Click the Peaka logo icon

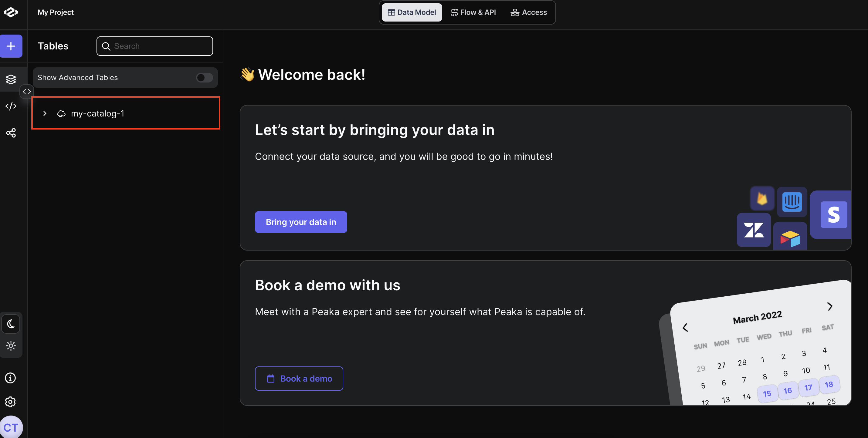[11, 12]
